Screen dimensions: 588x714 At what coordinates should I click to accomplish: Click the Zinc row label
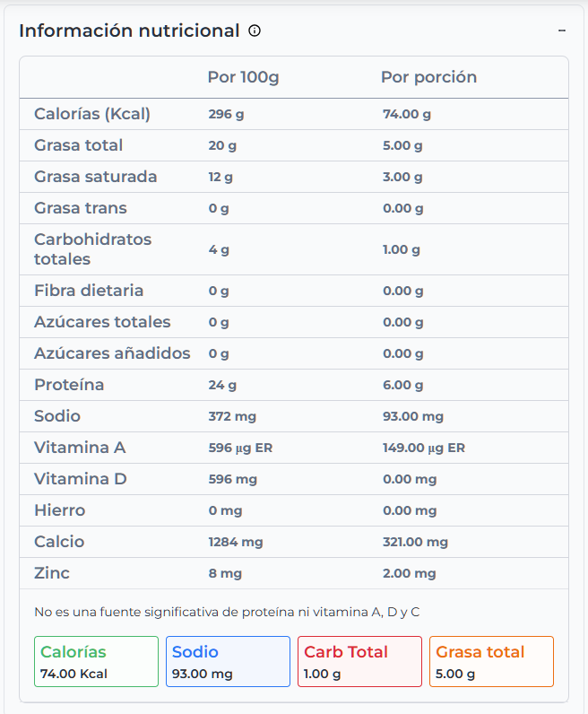pyautogui.click(x=52, y=573)
